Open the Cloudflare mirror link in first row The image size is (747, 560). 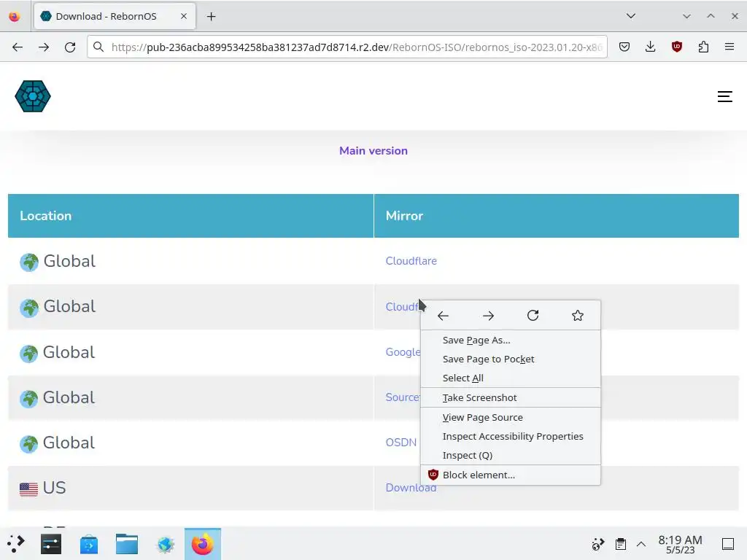(411, 261)
